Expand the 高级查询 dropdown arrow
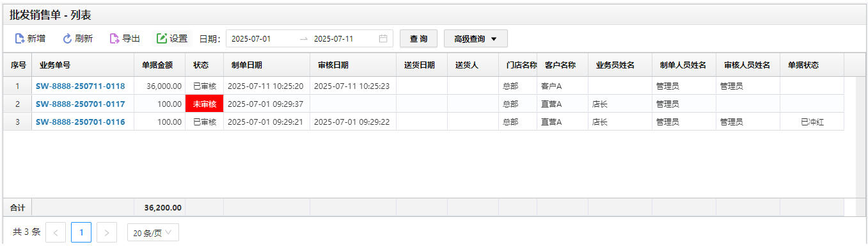This screenshot has height=247, width=868. (x=494, y=39)
